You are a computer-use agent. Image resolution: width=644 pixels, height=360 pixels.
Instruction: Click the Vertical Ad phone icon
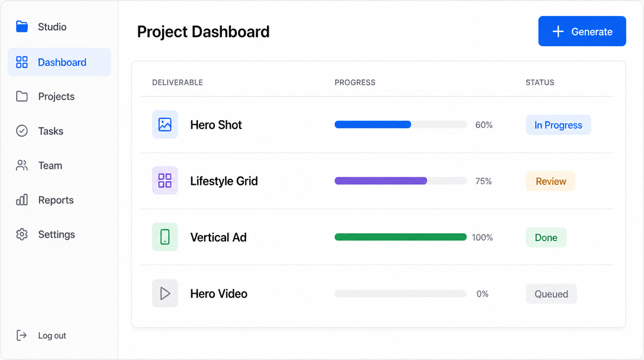(x=165, y=237)
